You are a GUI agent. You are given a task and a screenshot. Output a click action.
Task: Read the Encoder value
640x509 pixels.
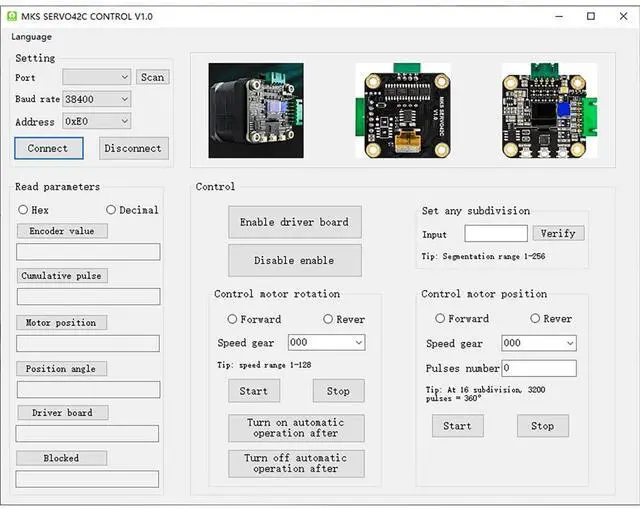(x=62, y=231)
